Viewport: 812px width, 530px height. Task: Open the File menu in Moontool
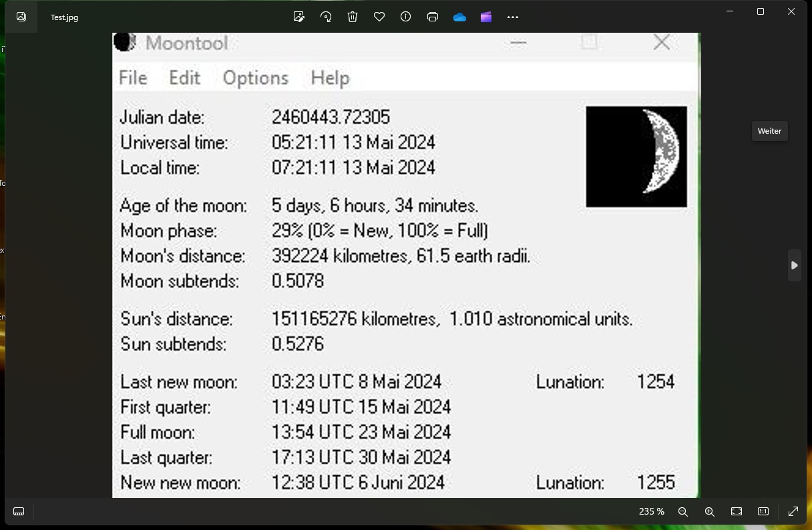click(x=133, y=78)
